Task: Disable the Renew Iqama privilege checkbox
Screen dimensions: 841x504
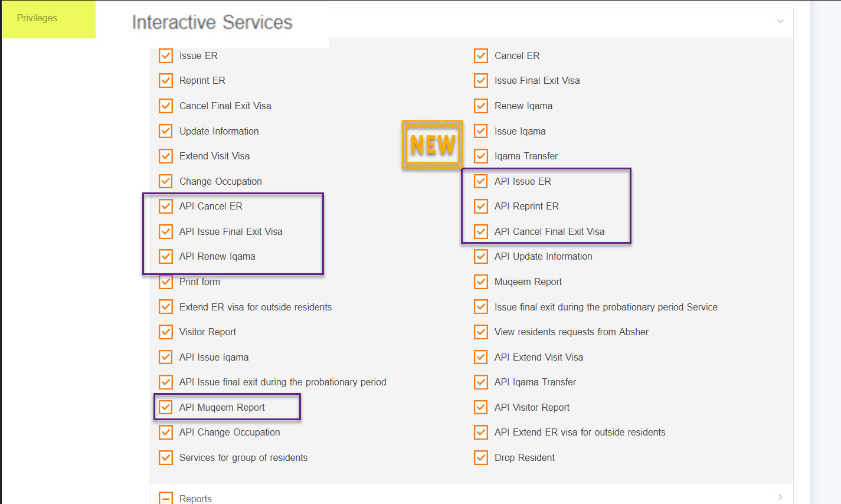Action: point(481,106)
